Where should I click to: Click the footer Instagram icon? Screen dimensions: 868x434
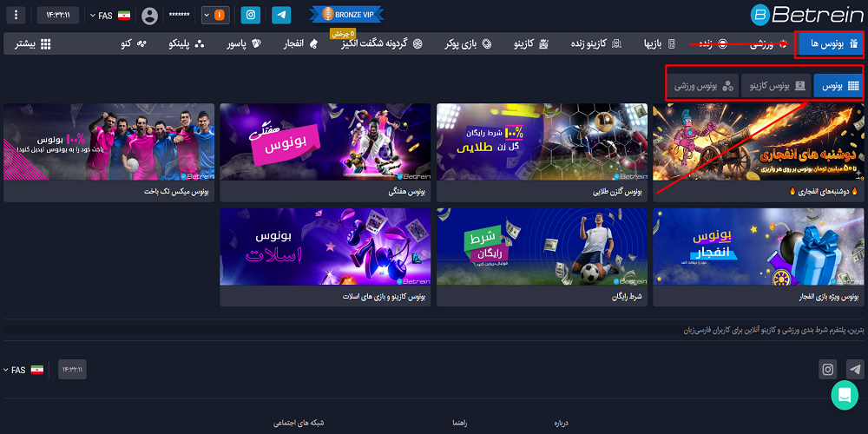click(828, 370)
